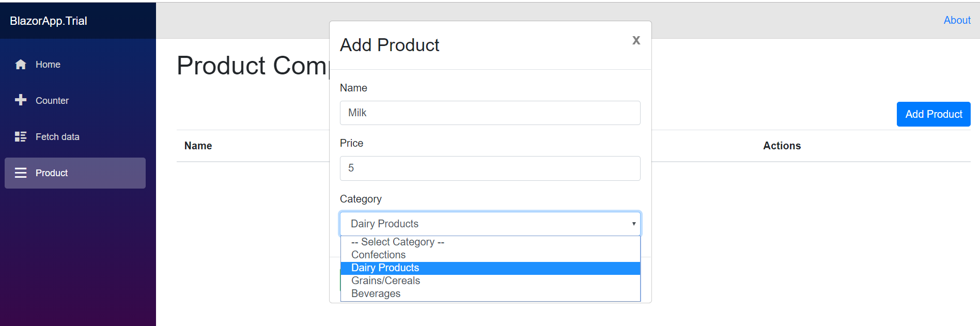This screenshot has width=980, height=326.
Task: Pick Grains/Cereals category option
Action: [x=385, y=281]
